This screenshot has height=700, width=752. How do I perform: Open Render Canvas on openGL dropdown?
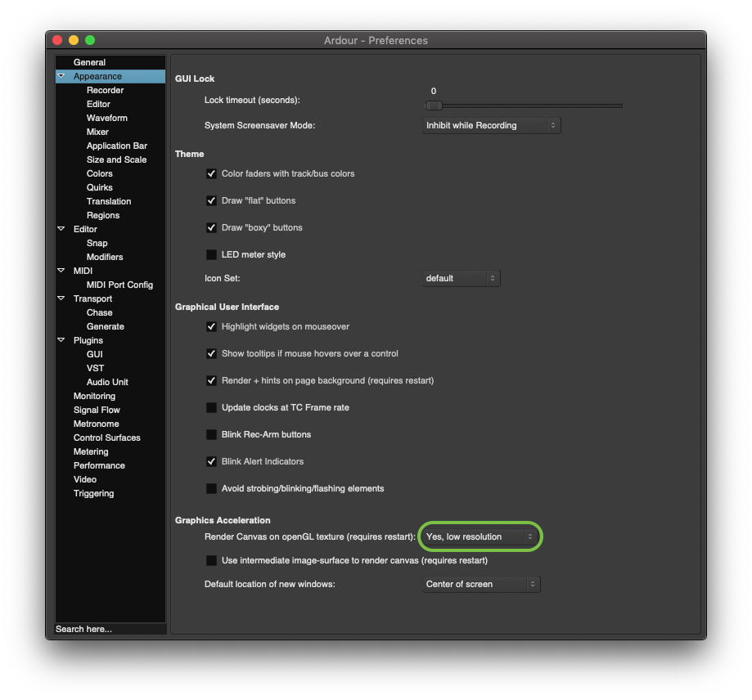pos(480,537)
